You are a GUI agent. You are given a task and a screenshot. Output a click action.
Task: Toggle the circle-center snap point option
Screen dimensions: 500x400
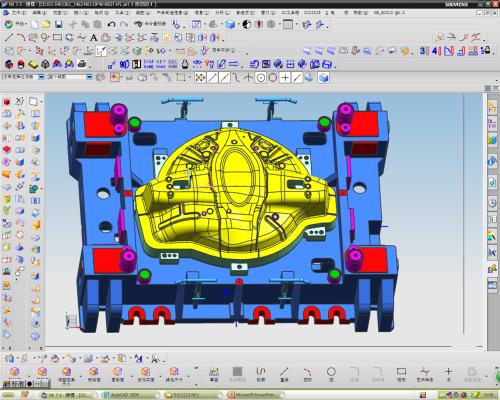click(261, 78)
